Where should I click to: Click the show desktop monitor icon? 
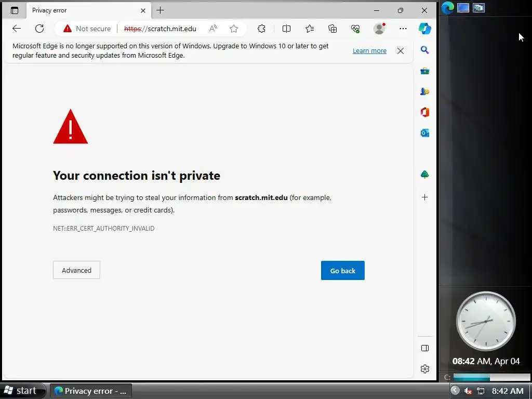coord(463,8)
